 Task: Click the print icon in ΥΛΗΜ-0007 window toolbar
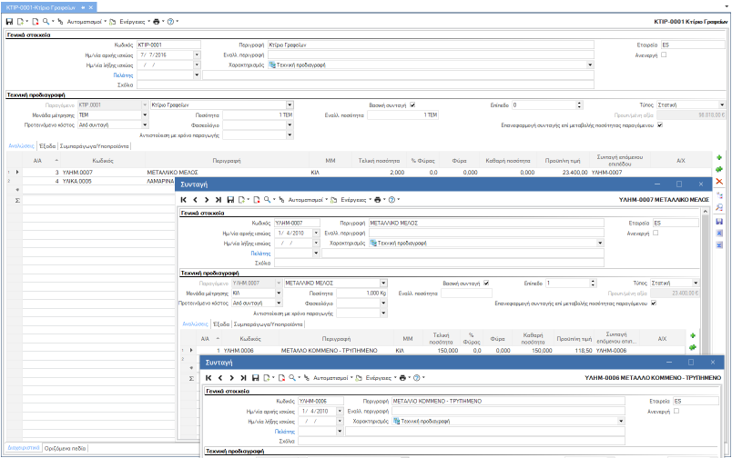coord(378,200)
